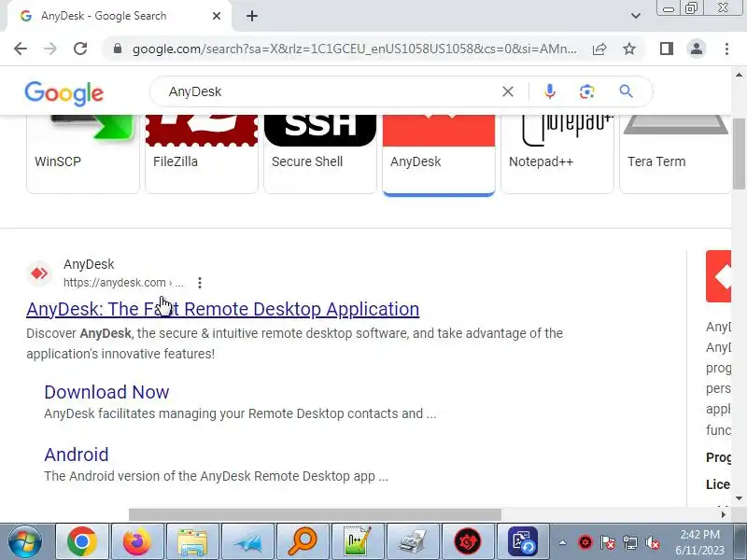Click the AnyDesk favicon in the result

39,273
